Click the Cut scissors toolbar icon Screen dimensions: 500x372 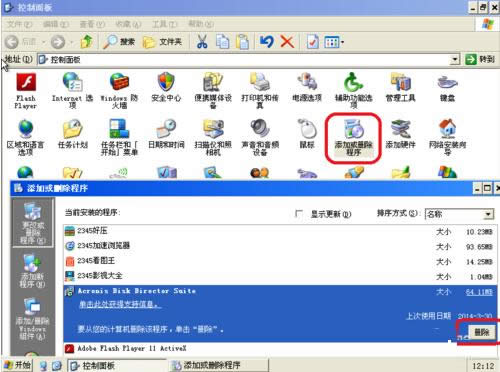pyautogui.click(x=202, y=42)
